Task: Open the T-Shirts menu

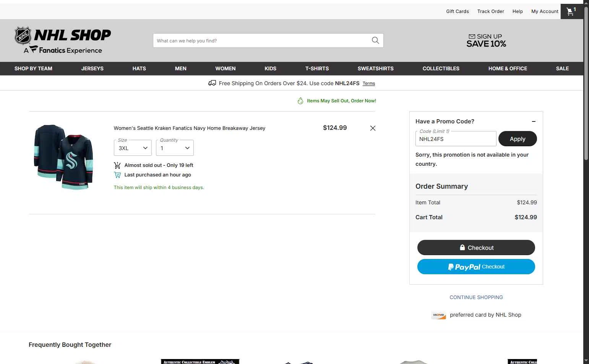Action: 317,68
